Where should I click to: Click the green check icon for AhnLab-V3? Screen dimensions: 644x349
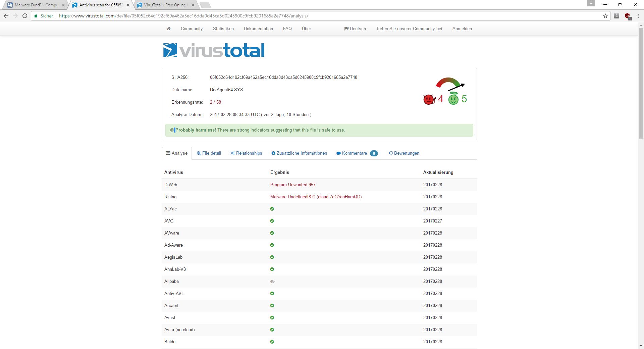pyautogui.click(x=272, y=269)
